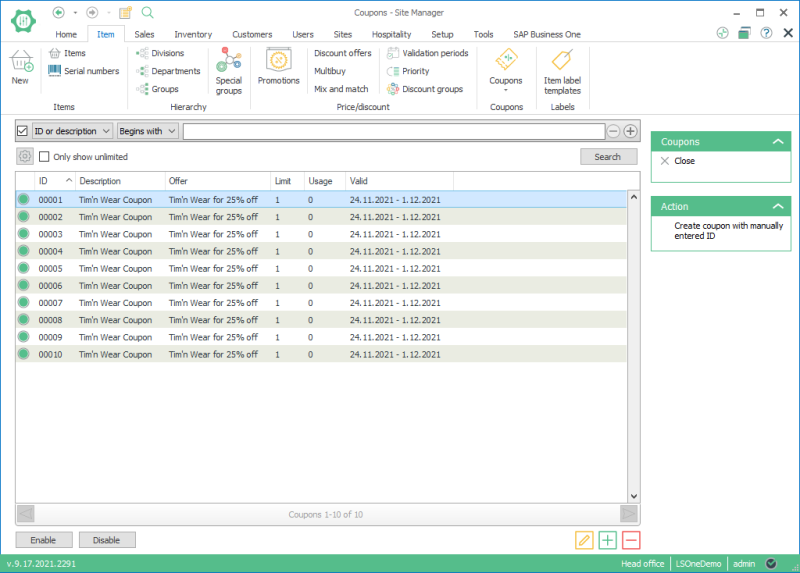Click the red remove coupon minus button
800x573 pixels.
pos(631,540)
